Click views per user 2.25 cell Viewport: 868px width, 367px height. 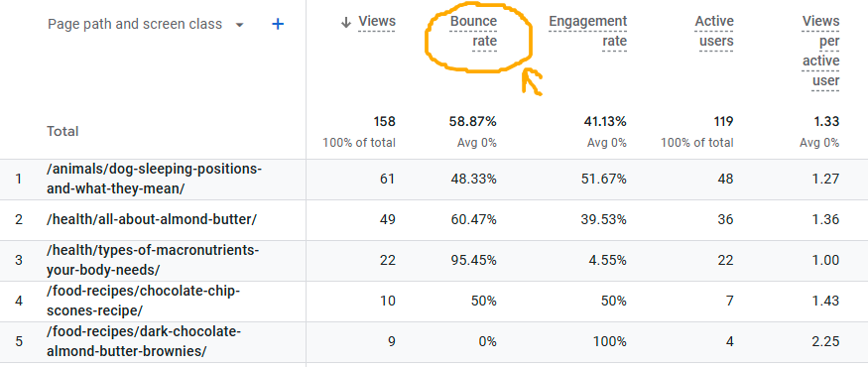[827, 341]
